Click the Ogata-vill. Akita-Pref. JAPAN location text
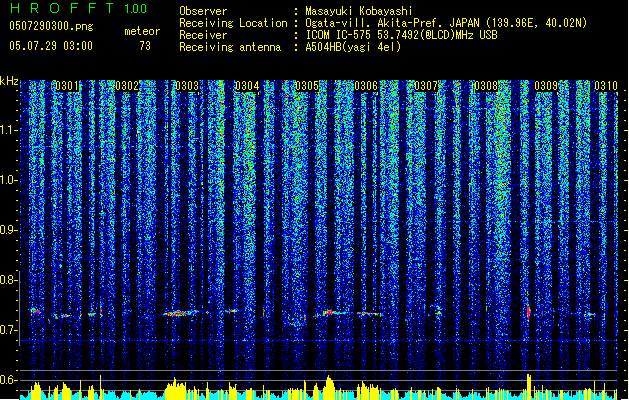 pos(446,23)
